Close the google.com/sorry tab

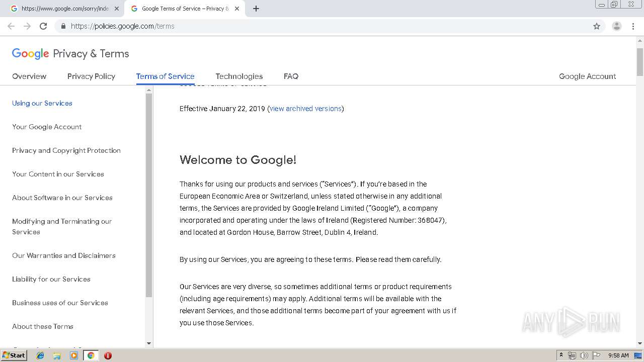point(117,9)
